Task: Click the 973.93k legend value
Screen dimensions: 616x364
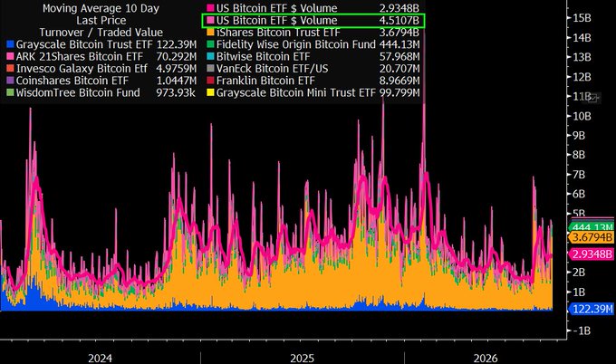Action: pyautogui.click(x=176, y=93)
